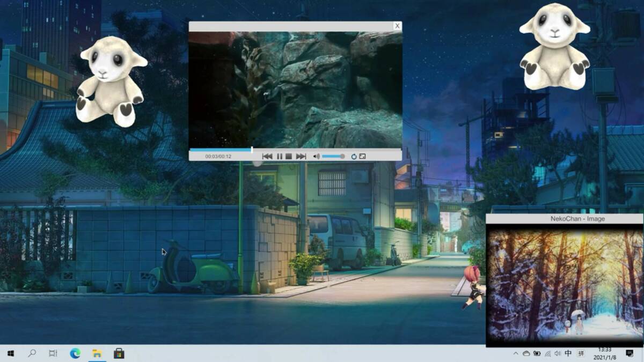Toggle the 拼 IME mode indicator

(x=581, y=353)
